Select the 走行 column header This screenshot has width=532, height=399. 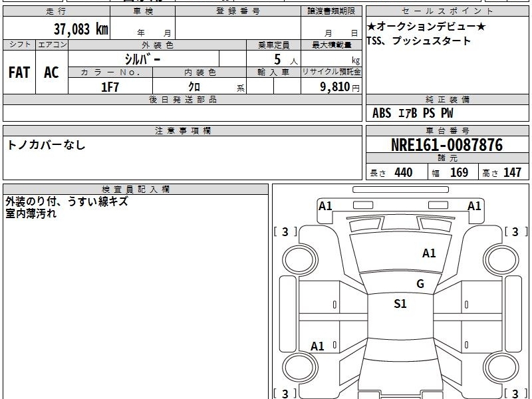click(57, 11)
